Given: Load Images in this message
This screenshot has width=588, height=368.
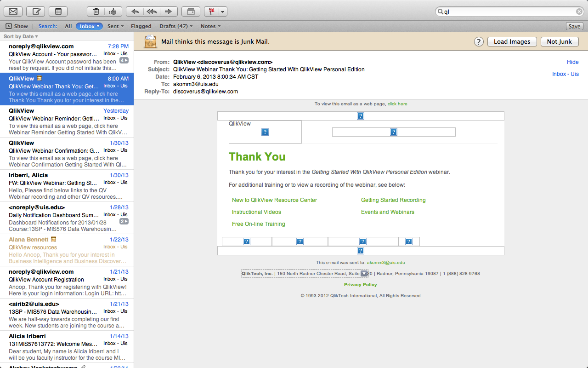Looking at the screenshot, I should [x=512, y=41].
